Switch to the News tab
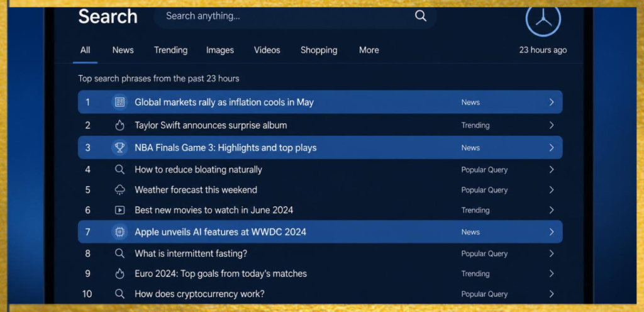Image resolution: width=644 pixels, height=312 pixels. 123,50
